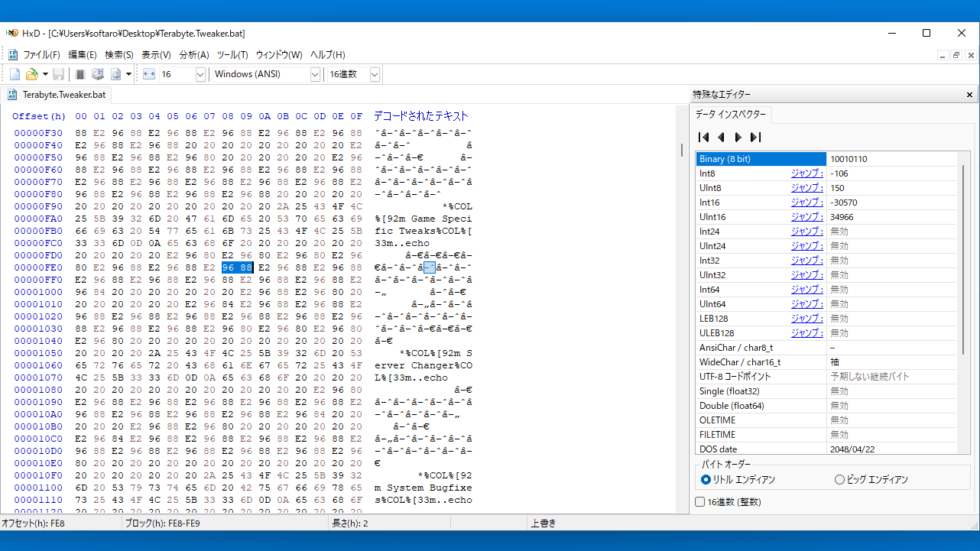Click the Binary (8 bit) value 10010110
Screen dimensions: 980x551
coord(850,159)
